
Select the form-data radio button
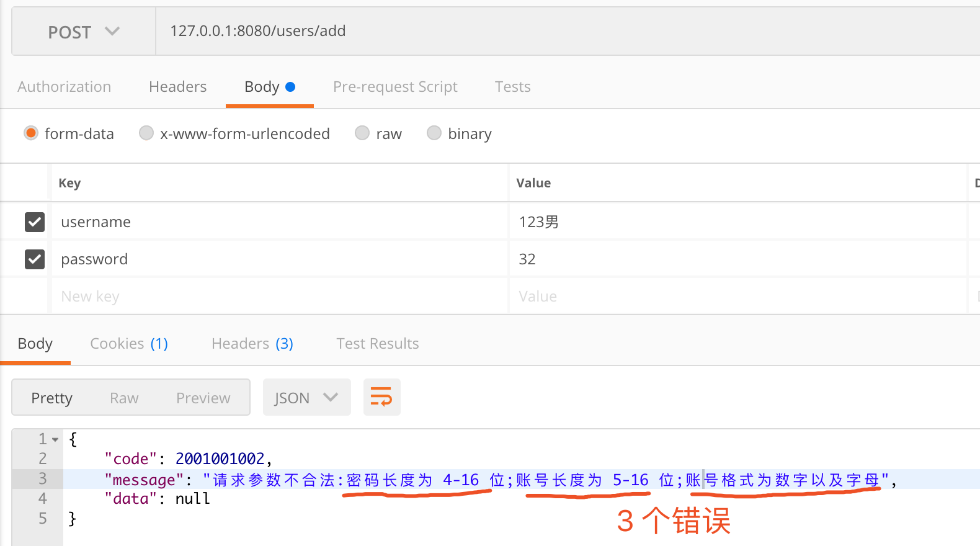(31, 133)
